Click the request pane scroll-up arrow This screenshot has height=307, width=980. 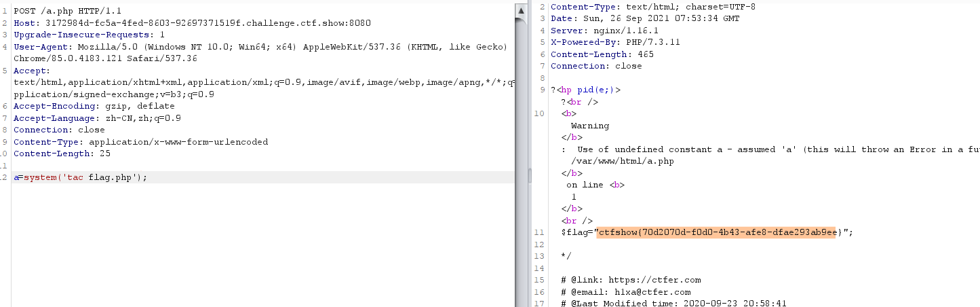(x=521, y=10)
